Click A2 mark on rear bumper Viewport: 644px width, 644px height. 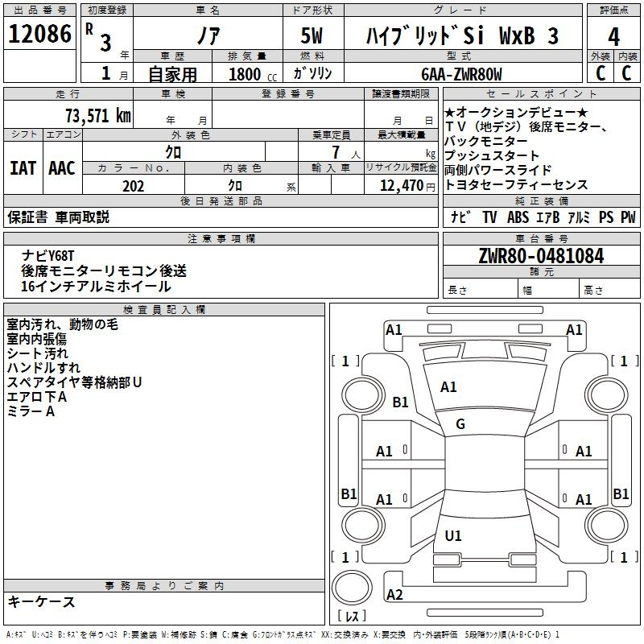click(x=394, y=594)
